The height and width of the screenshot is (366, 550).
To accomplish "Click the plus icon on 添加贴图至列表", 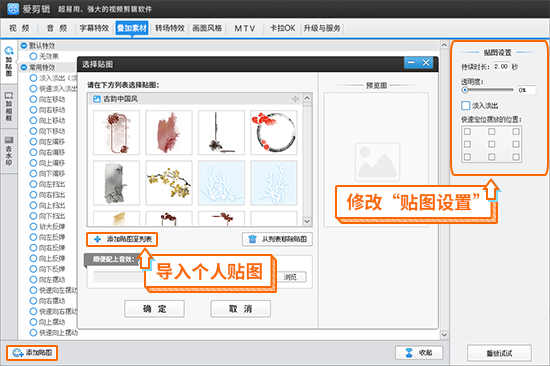I will click(98, 239).
